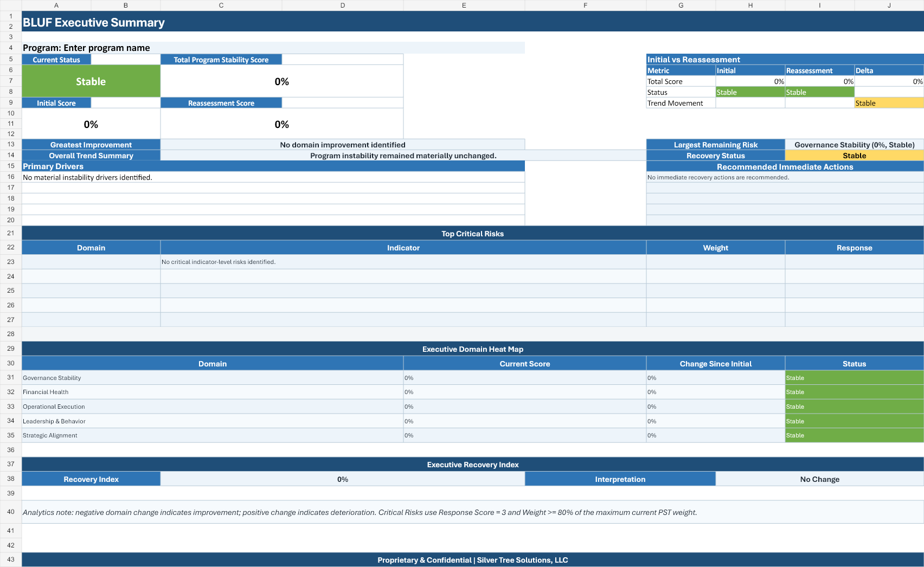This screenshot has height=567, width=924.
Task: Select the Total Score row label
Action: pyautogui.click(x=681, y=81)
